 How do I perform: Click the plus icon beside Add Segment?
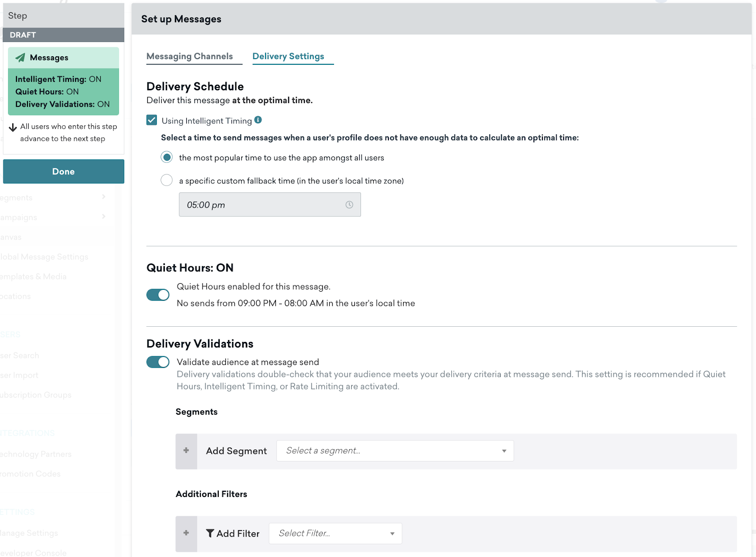[x=186, y=451]
